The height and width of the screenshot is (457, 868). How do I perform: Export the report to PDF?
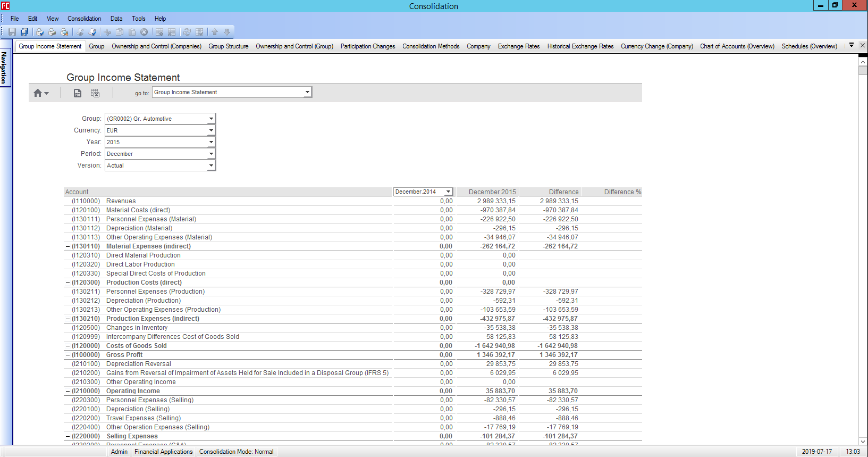78,93
